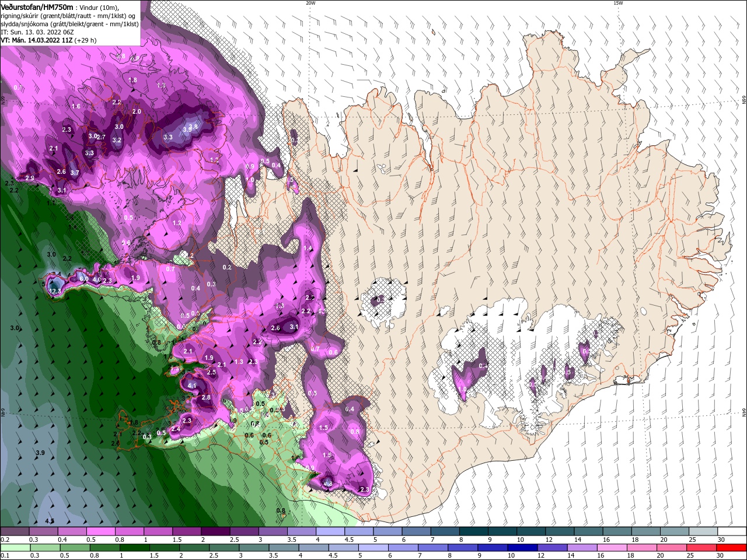Pick the bright pink snow swatch from 0.5 to 0.8

tap(100, 531)
